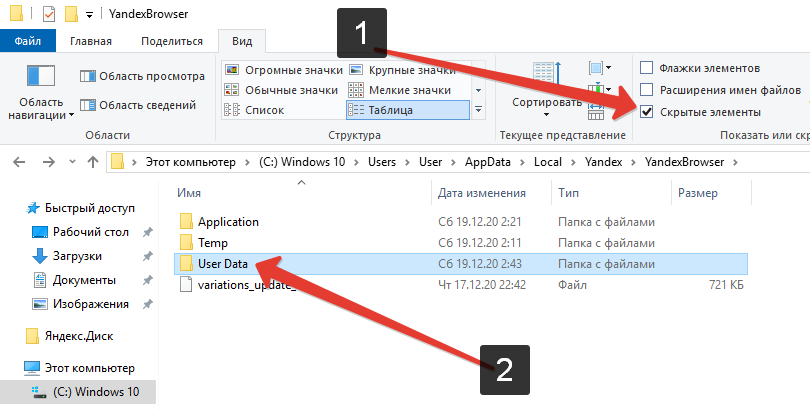Toggle the Область просмотра pane
The width and height of the screenshot is (810, 410).
(x=142, y=76)
